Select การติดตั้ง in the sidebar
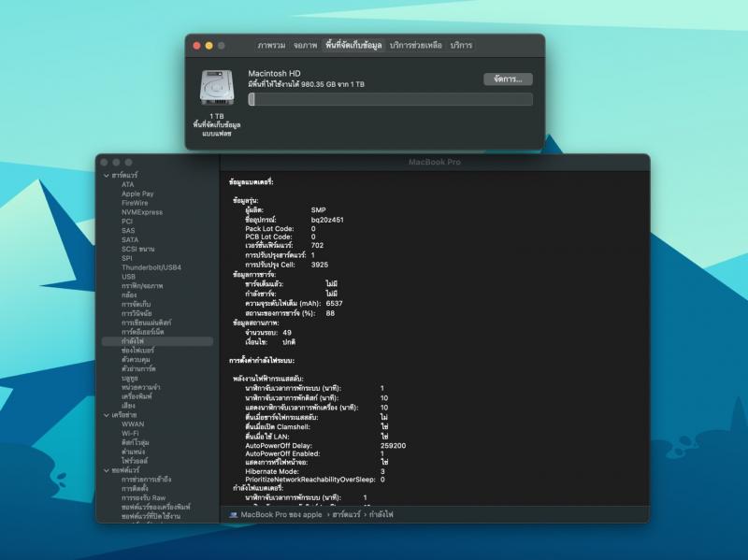 point(135,488)
